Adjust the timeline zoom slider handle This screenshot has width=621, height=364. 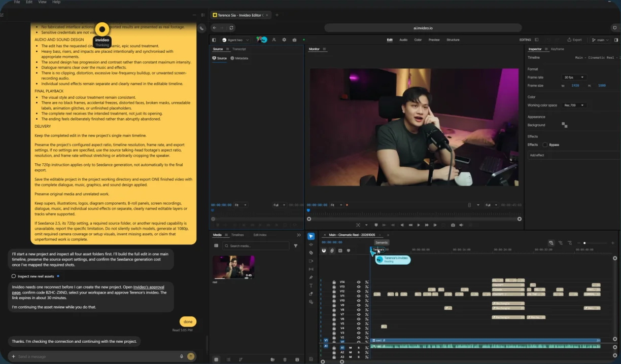coord(584,243)
